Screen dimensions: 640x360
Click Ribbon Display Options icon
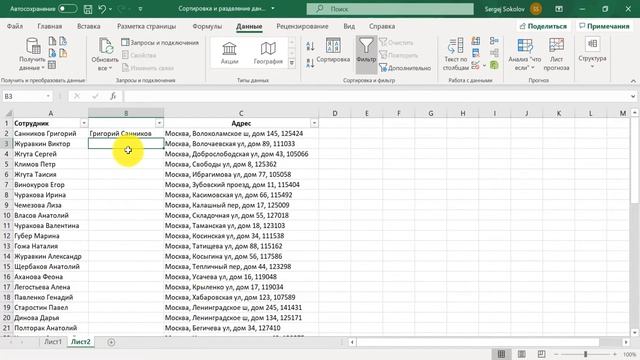tap(559, 9)
